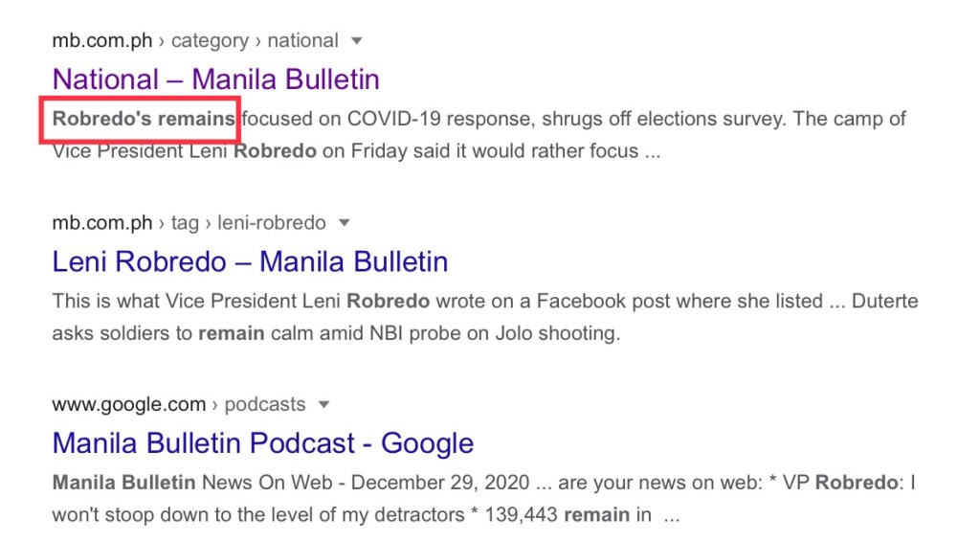This screenshot has width=980, height=542.
Task: Click "COVID-19" in the first result snippet
Action: pos(396,120)
